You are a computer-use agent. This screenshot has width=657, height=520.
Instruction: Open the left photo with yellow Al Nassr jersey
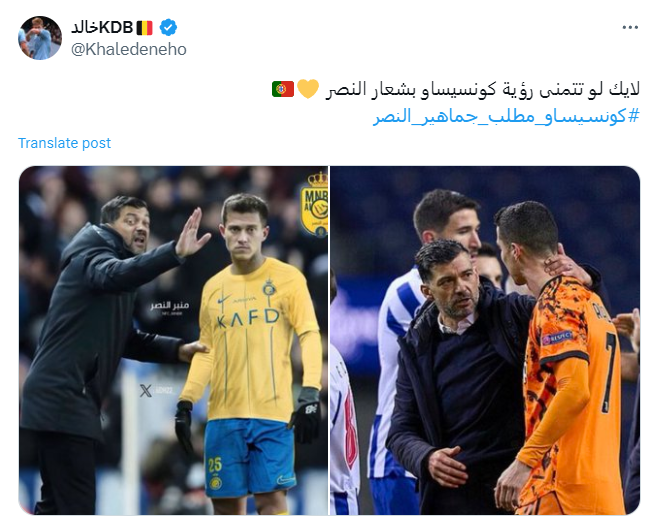[x=173, y=341]
